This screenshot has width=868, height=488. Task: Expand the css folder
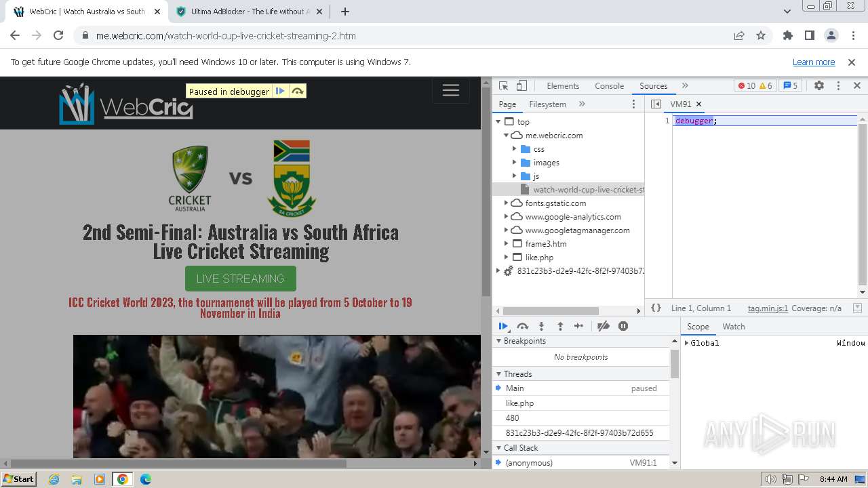pyautogui.click(x=514, y=149)
